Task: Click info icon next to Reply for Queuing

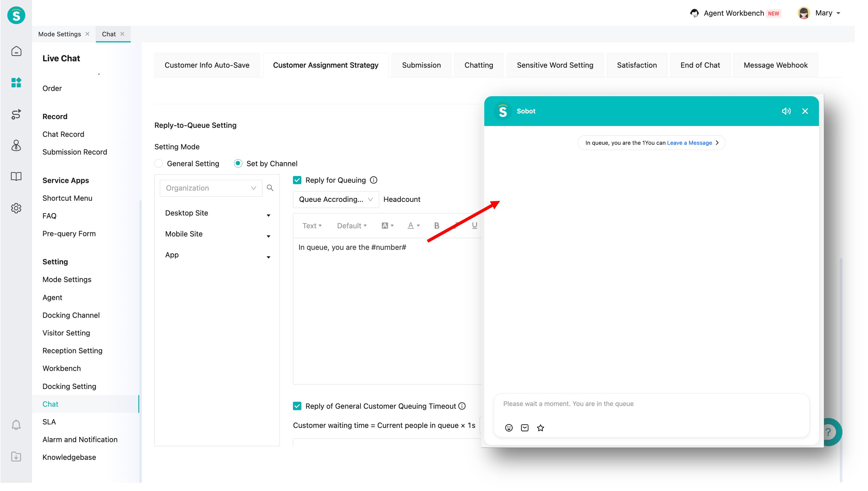Action: pos(373,180)
